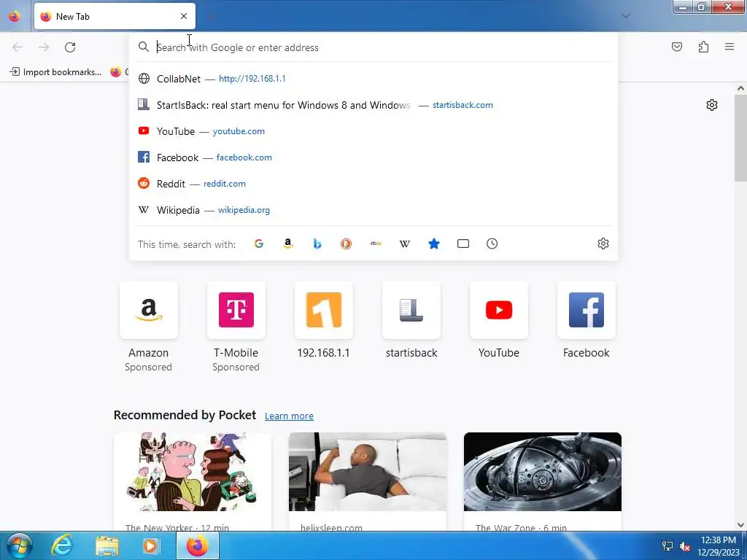Click the scrollbar down arrow
Screen dimensions: 747x560
click(x=740, y=525)
